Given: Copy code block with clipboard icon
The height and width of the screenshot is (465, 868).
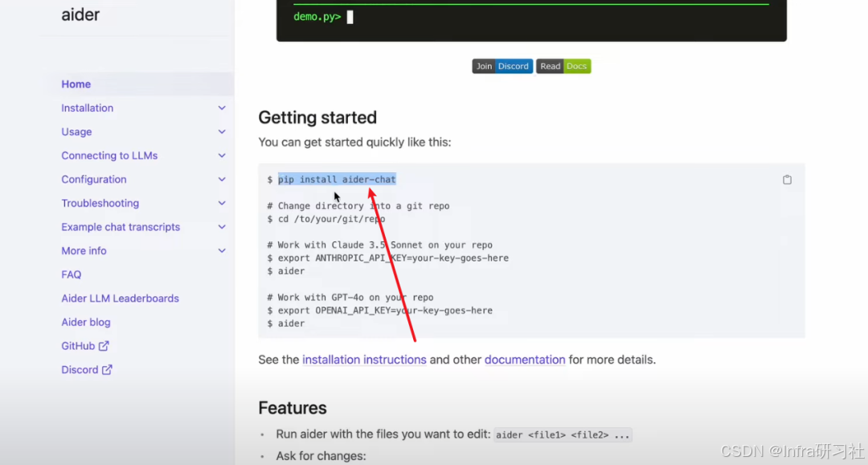Looking at the screenshot, I should coord(787,179).
